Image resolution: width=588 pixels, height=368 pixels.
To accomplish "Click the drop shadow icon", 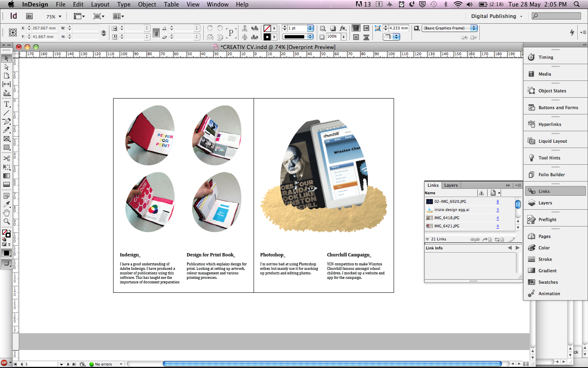I will (x=333, y=28).
